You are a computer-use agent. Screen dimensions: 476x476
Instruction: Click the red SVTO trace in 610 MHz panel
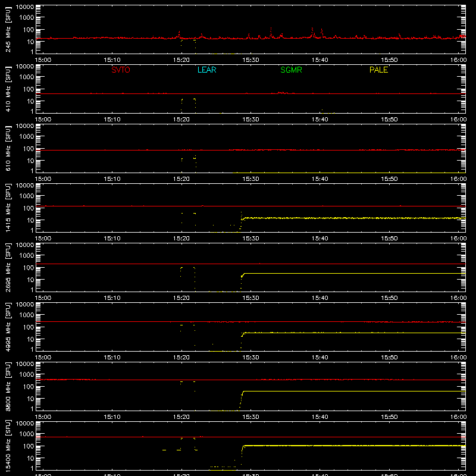coord(250,150)
